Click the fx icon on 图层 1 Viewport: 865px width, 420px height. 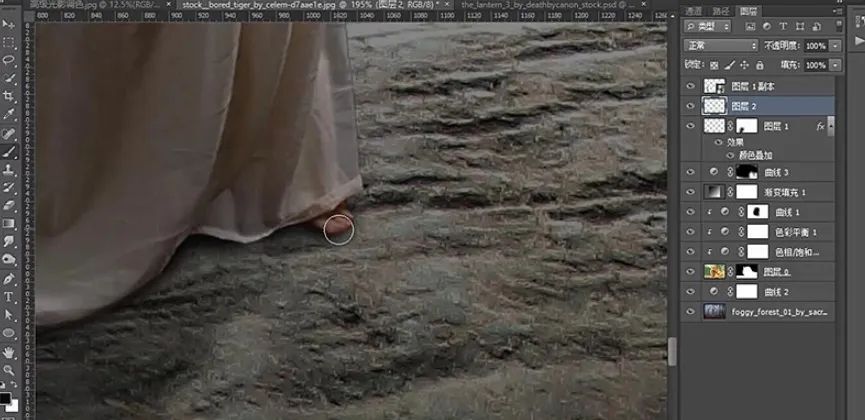[820, 126]
